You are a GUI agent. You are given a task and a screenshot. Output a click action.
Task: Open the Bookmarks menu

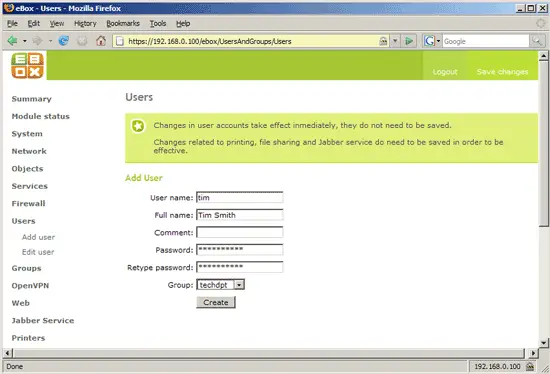click(123, 23)
